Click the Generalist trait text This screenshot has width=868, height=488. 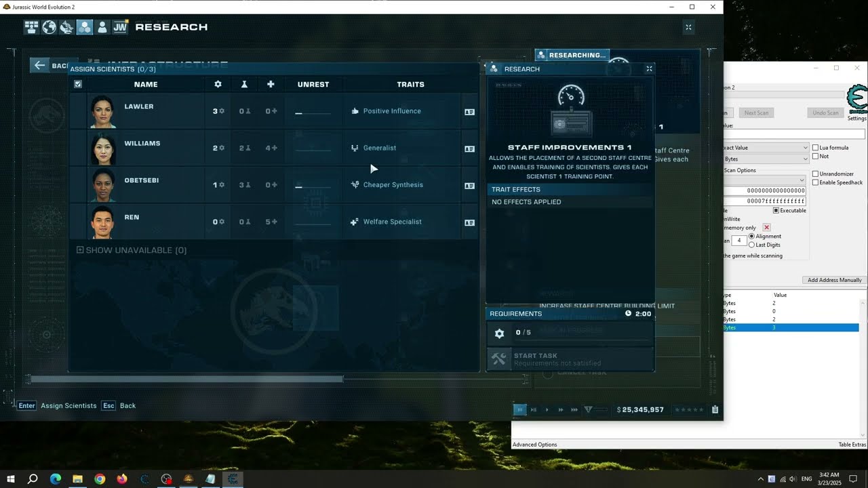[380, 148]
